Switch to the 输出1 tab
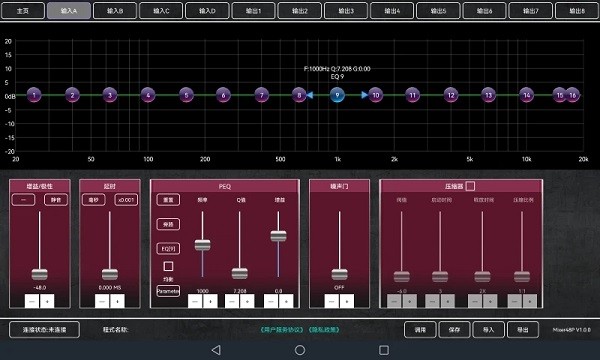The height and width of the screenshot is (360, 600). click(x=253, y=11)
